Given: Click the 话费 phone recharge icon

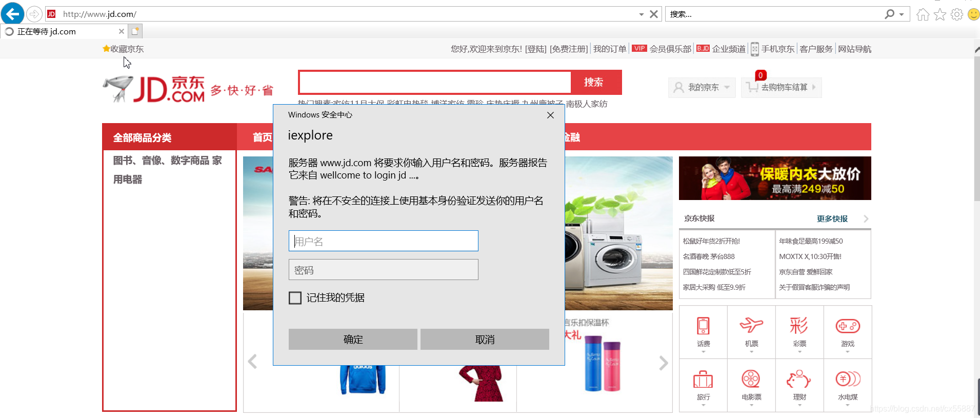Looking at the screenshot, I should coord(703,326).
